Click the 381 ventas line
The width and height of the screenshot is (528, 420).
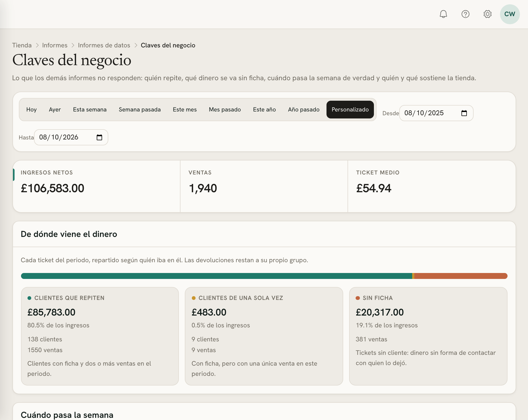[x=371, y=339]
